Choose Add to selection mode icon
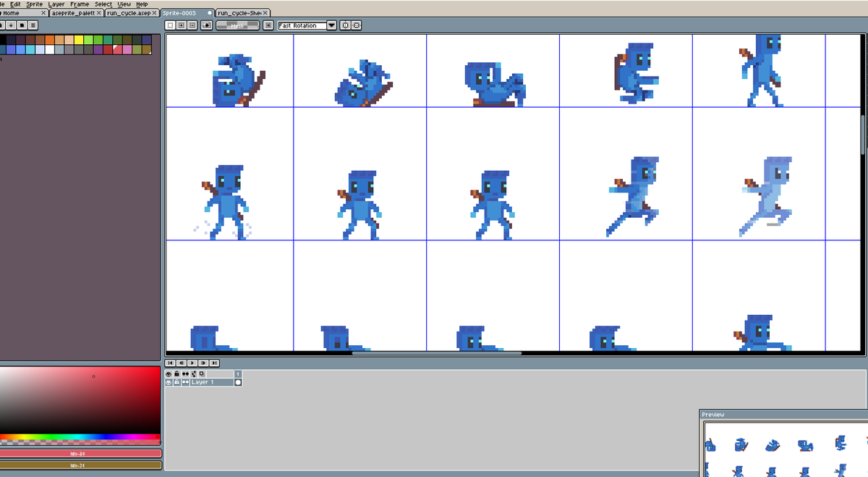This screenshot has height=477, width=868. pyautogui.click(x=181, y=25)
